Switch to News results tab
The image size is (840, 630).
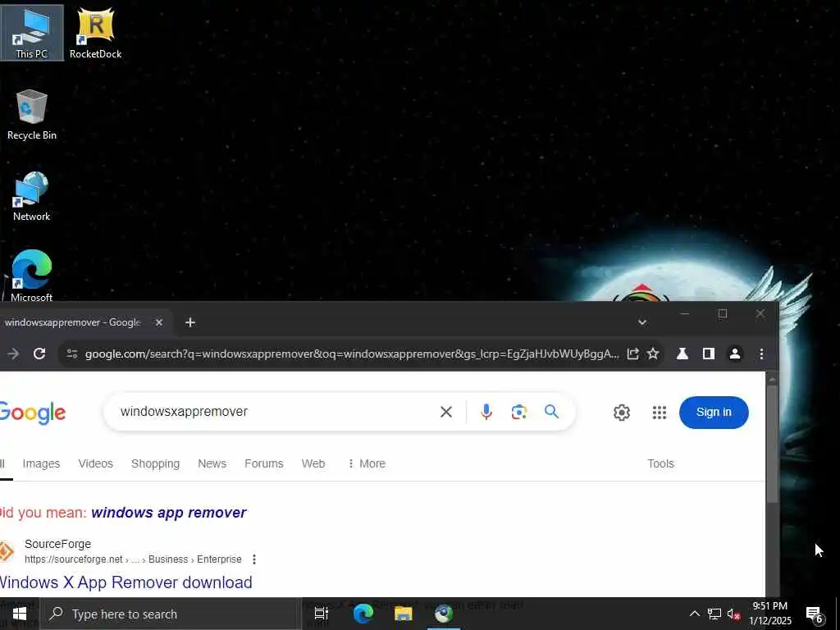tap(212, 463)
